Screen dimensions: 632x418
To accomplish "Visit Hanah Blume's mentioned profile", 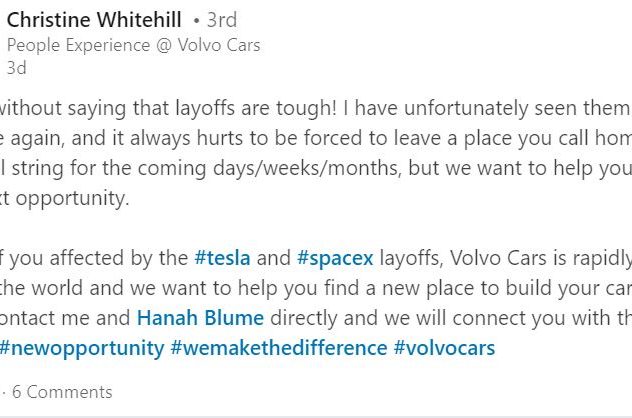I will pyautogui.click(x=200, y=318).
